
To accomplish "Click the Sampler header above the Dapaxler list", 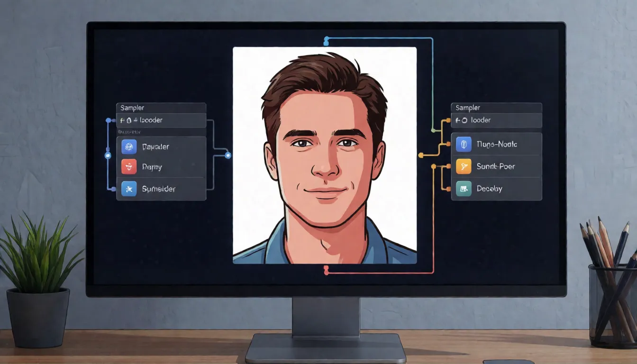I will tap(161, 108).
